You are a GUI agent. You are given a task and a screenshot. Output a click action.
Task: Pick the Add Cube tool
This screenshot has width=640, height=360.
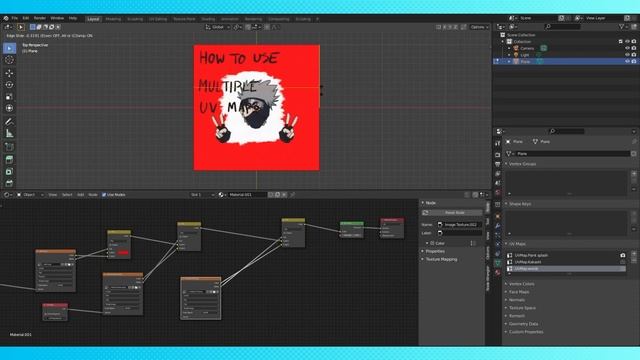point(9,147)
